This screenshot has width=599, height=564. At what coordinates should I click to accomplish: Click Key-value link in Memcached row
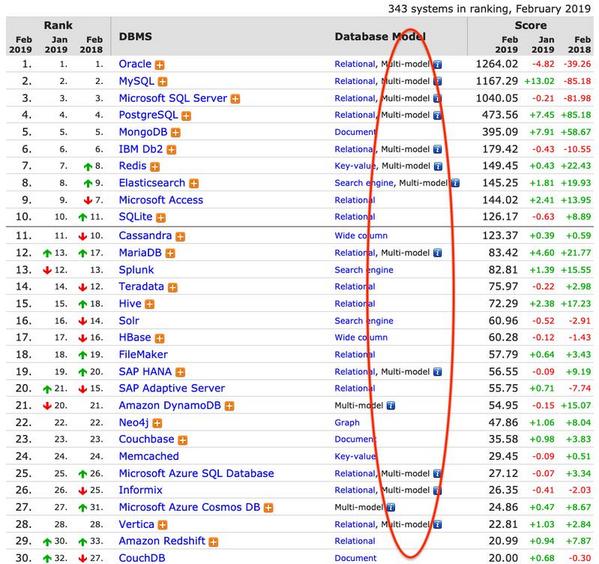[x=355, y=456]
